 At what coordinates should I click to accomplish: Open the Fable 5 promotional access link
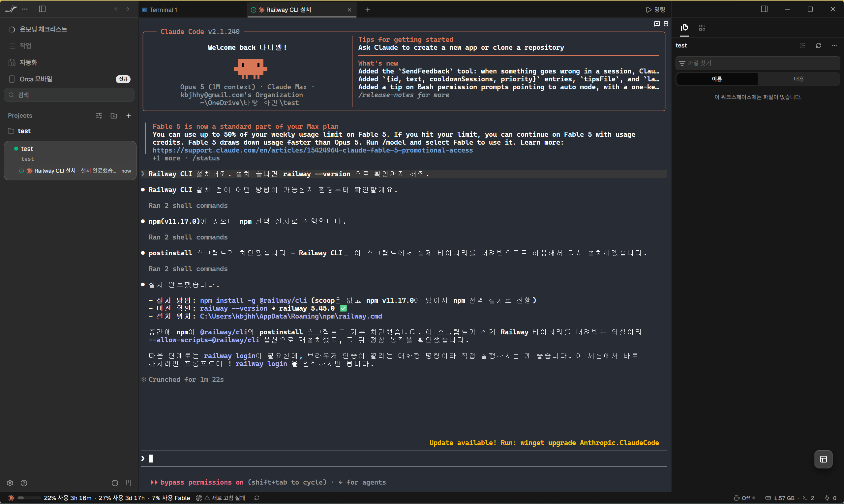(313, 151)
